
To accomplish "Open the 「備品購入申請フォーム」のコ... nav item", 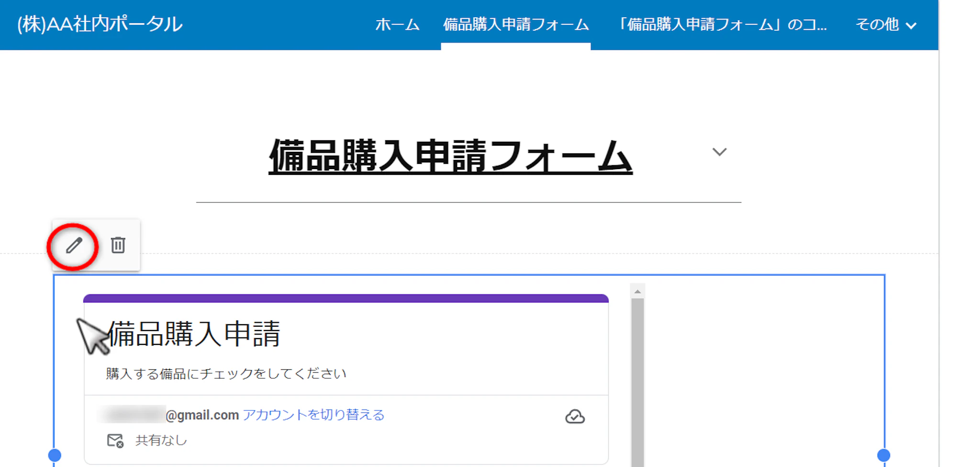I will (722, 24).
